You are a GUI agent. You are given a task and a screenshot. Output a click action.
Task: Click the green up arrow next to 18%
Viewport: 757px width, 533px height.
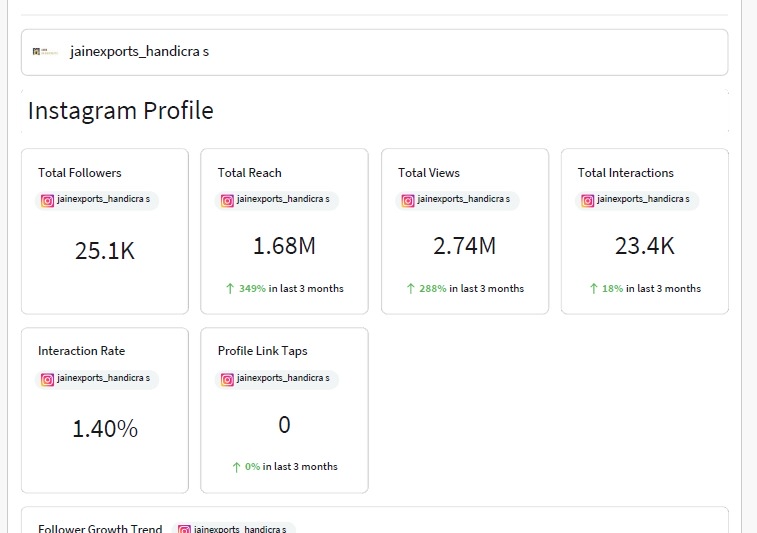click(x=594, y=289)
